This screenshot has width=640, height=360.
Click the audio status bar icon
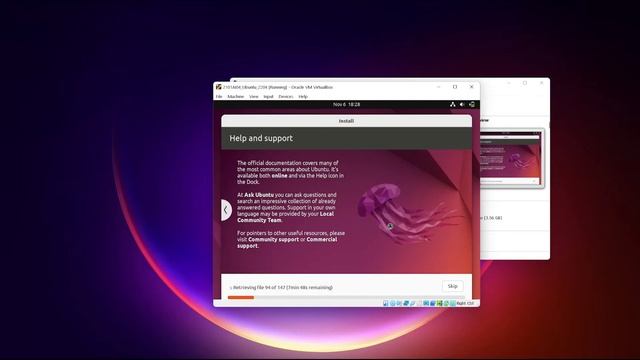(399, 303)
